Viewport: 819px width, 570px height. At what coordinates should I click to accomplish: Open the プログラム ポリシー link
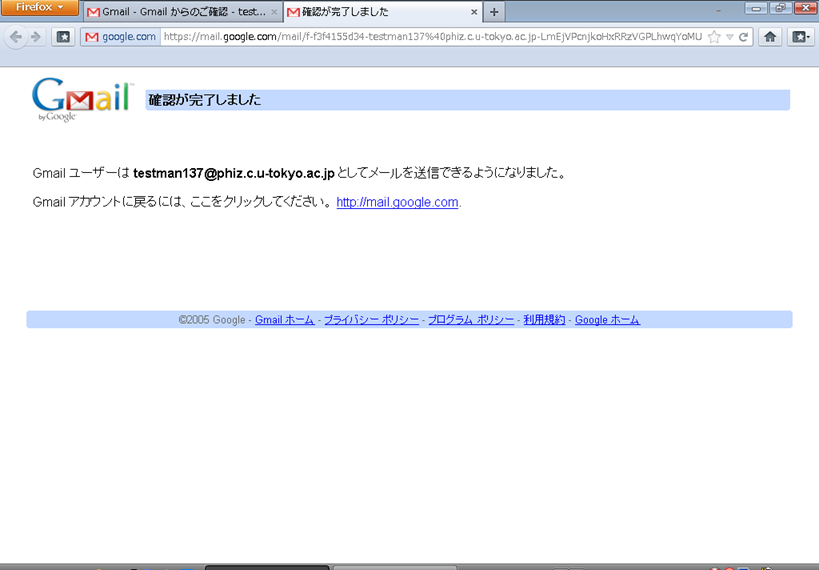pos(471,320)
